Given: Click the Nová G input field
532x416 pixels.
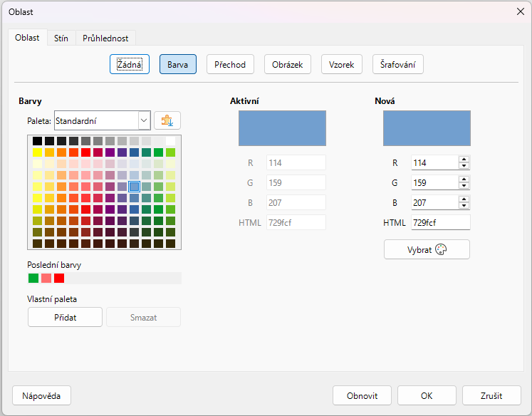Looking at the screenshot, I should (435, 183).
